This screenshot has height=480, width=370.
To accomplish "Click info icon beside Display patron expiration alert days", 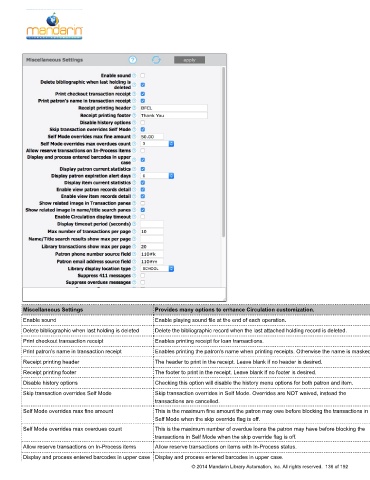I will click(134, 176).
